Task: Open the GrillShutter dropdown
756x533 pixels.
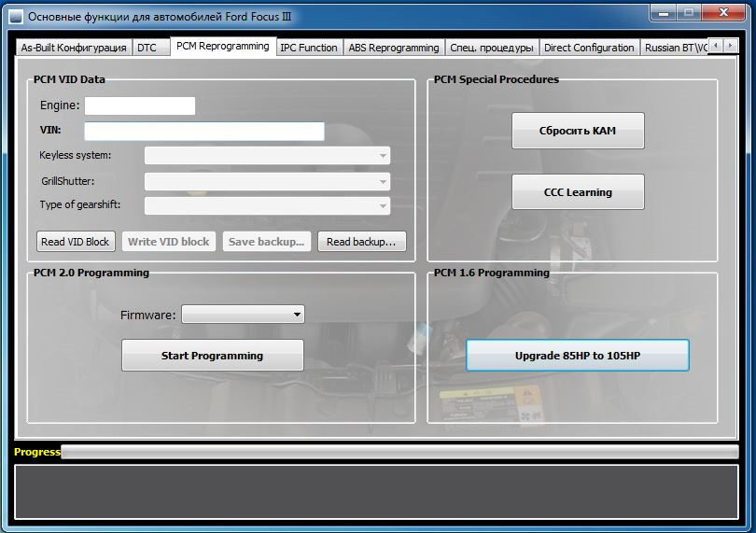Action: click(267, 181)
